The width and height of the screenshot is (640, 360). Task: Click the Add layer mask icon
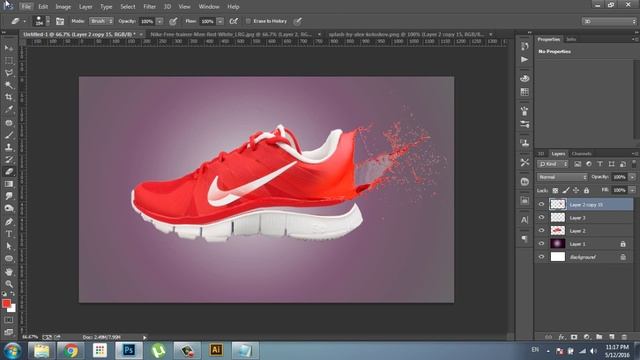(574, 337)
